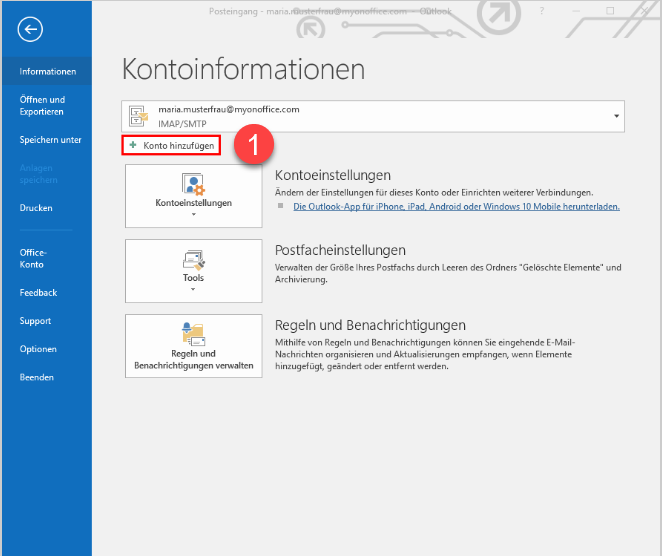This screenshot has height=556, width=663.
Task: Click the Regeln und Benachrichtigungen icon
Action: tap(193, 335)
